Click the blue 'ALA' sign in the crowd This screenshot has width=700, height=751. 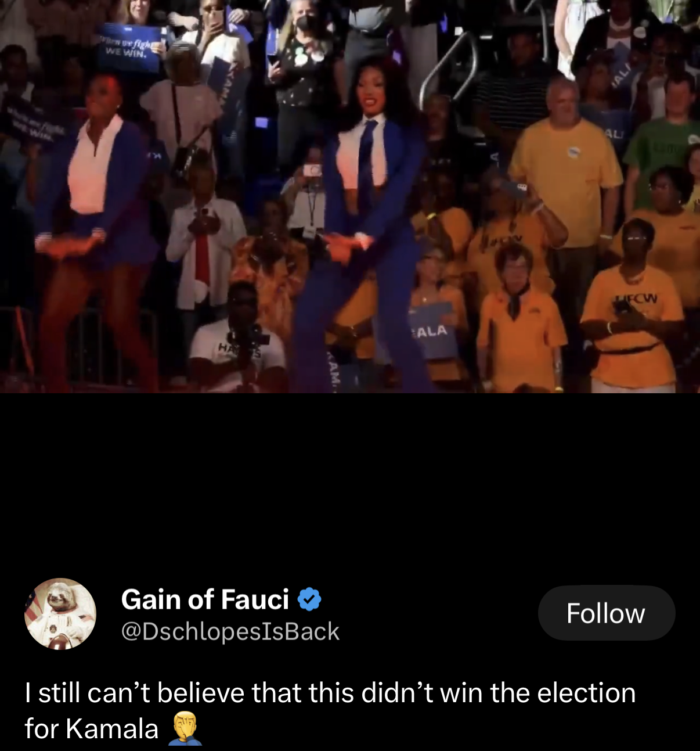(x=432, y=331)
